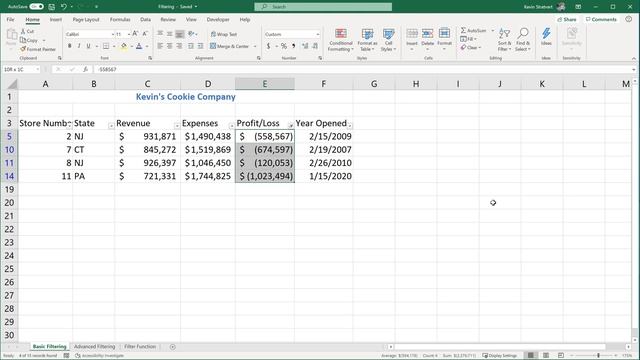The height and width of the screenshot is (360, 640).
Task: Click the formula bar showing -558567
Action: 363,70
